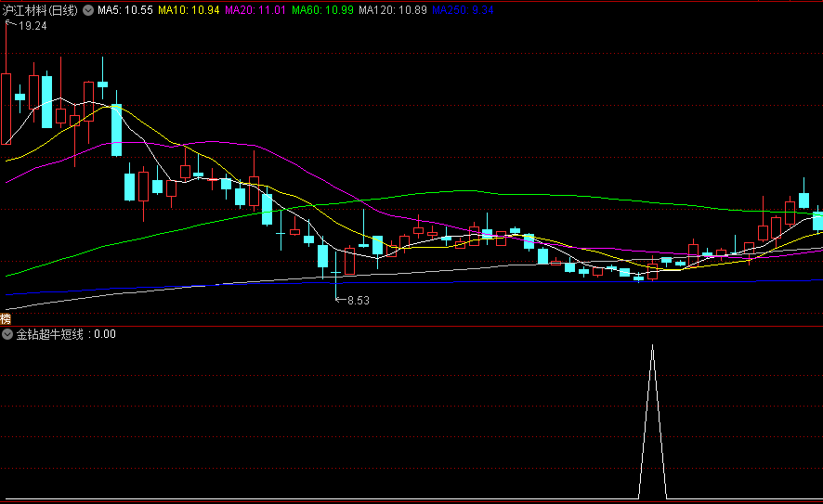The height and width of the screenshot is (504, 823).
Task: Click the 金钻超牛短线 : 0.00 indicator label
Action: click(66, 334)
